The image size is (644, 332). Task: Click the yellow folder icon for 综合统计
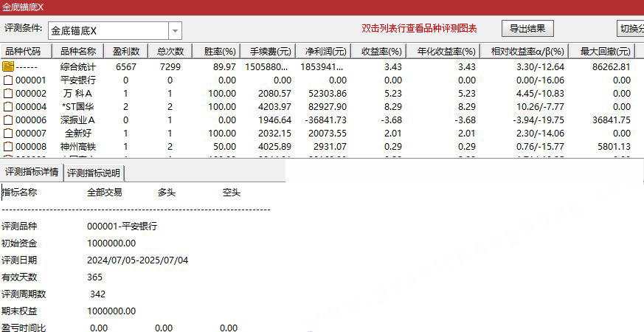point(8,66)
